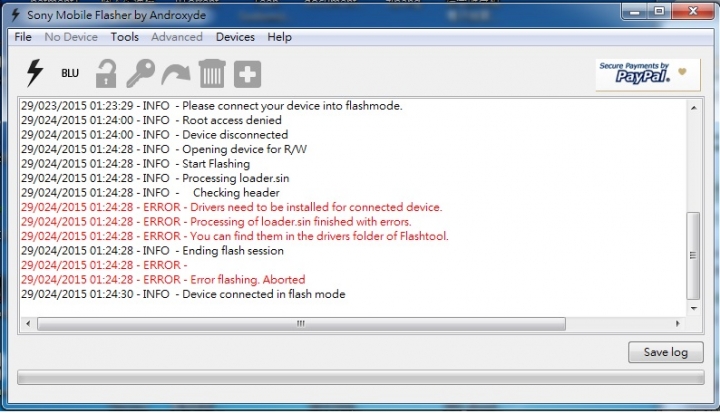Open the Tools menu
The image size is (720, 413).
click(x=124, y=37)
